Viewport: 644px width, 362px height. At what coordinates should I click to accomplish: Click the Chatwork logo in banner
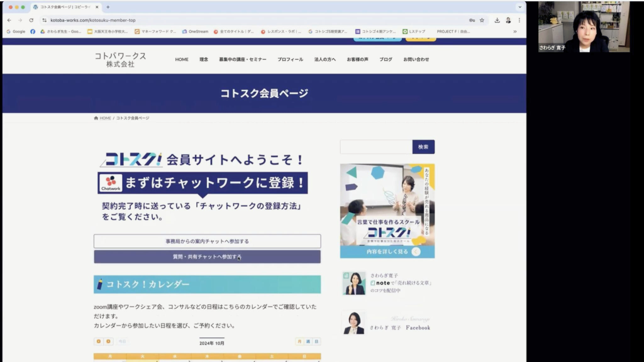click(111, 183)
